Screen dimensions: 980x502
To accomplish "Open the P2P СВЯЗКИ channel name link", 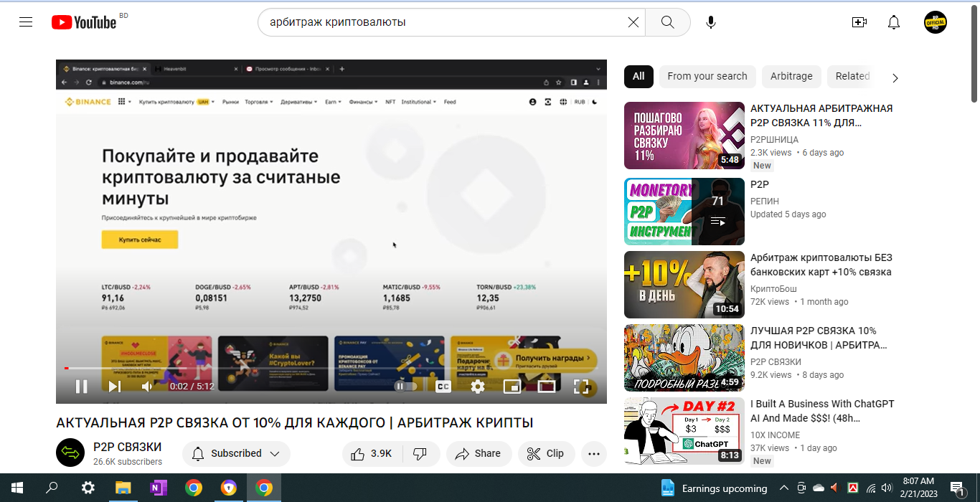I will click(x=128, y=447).
